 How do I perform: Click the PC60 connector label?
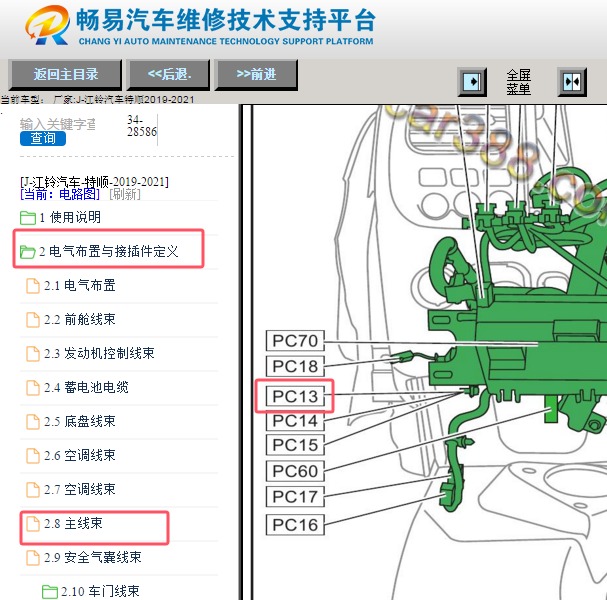[295, 471]
